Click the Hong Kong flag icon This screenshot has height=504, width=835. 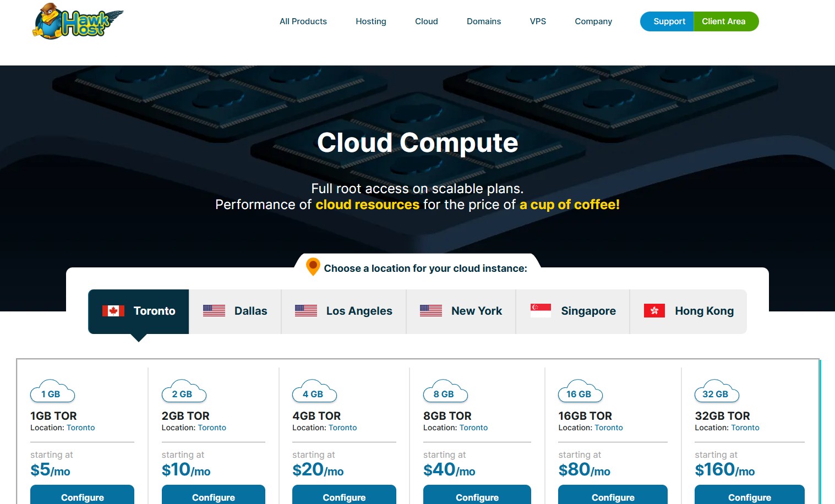click(654, 311)
